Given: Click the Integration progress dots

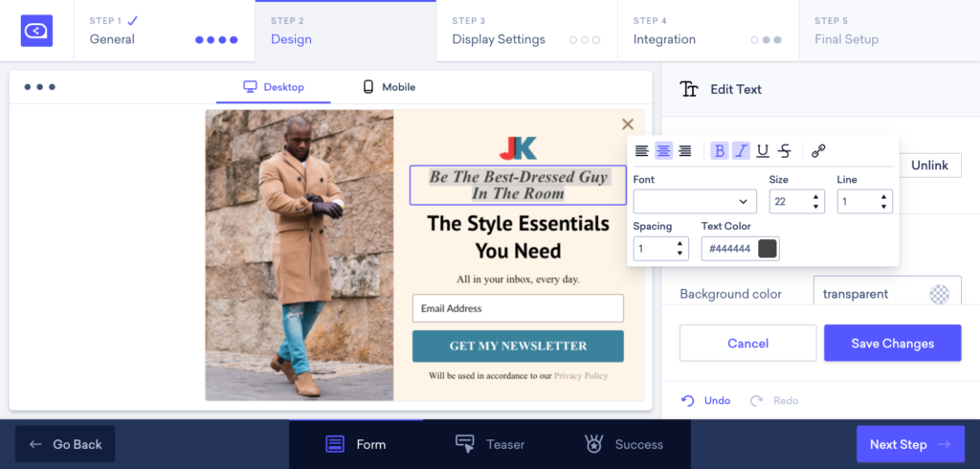Looking at the screenshot, I should pyautogui.click(x=767, y=40).
